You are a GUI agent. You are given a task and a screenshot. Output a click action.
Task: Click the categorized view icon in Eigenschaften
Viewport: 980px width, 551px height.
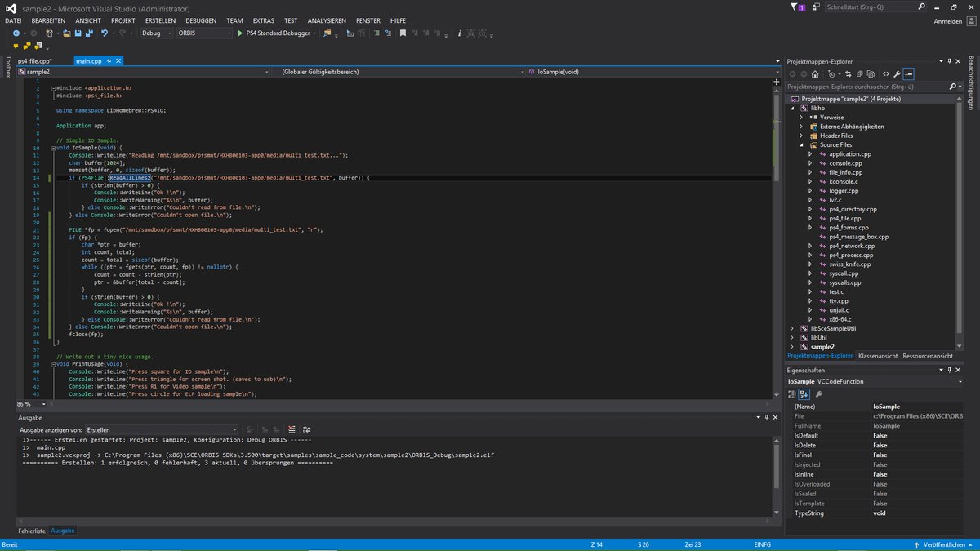(x=792, y=393)
